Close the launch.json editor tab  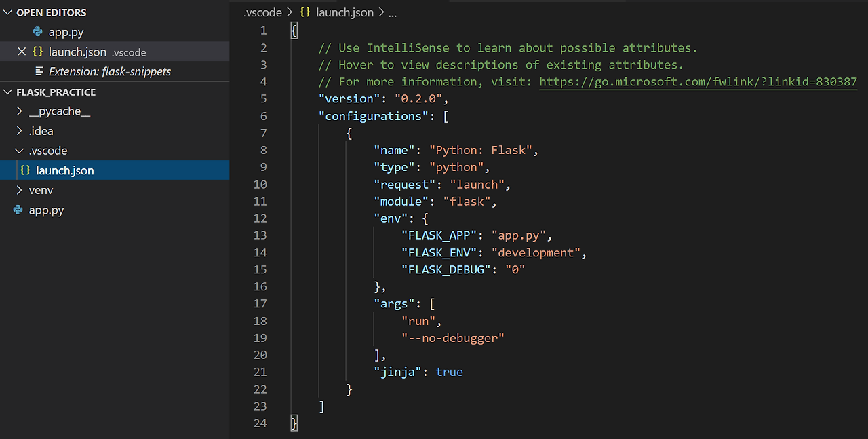21,52
